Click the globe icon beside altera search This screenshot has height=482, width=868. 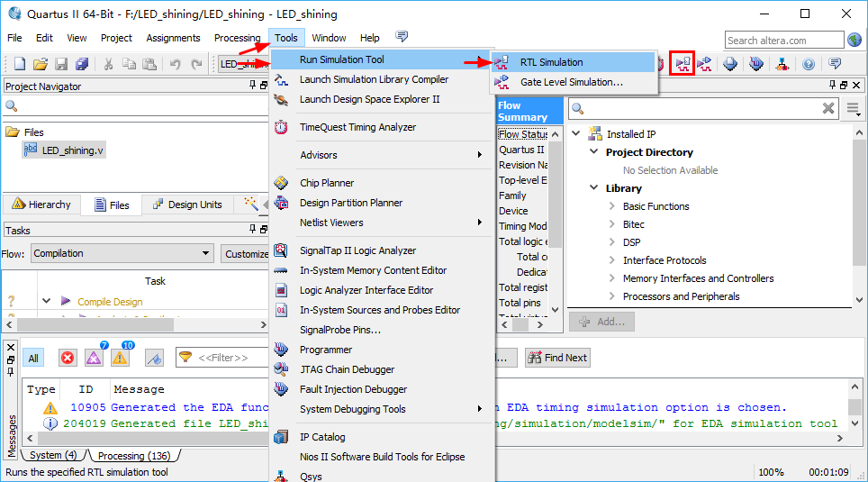pyautogui.click(x=854, y=40)
